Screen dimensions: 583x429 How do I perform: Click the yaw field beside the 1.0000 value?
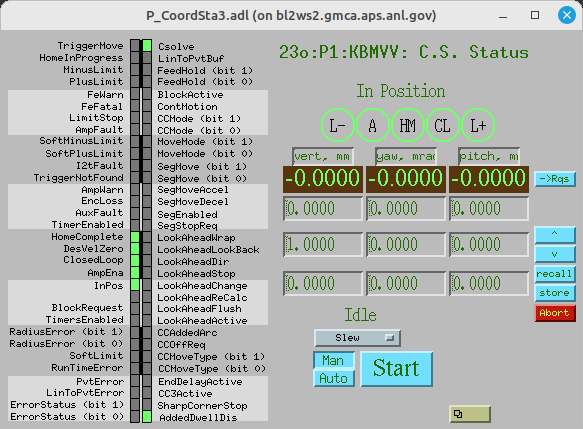pyautogui.click(x=406, y=245)
